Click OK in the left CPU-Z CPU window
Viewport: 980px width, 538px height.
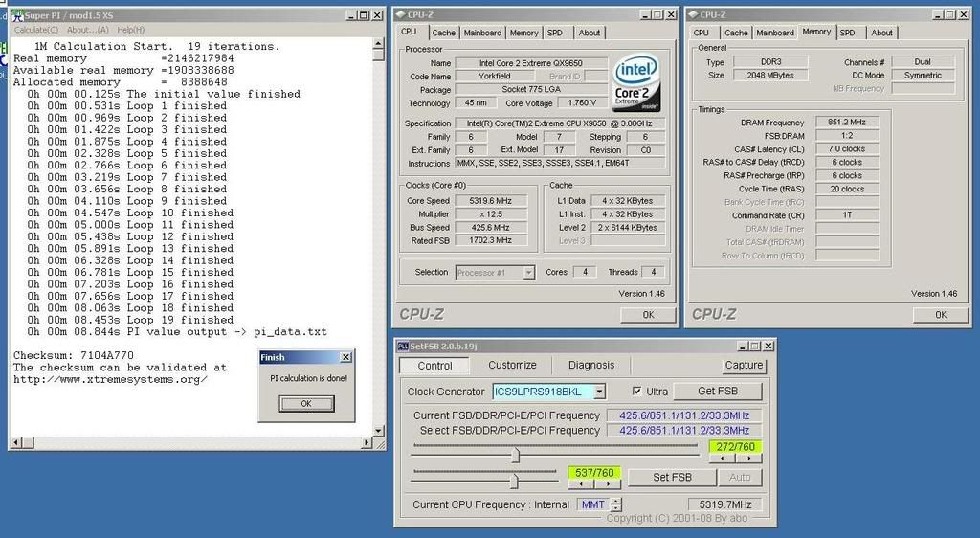pos(648,315)
